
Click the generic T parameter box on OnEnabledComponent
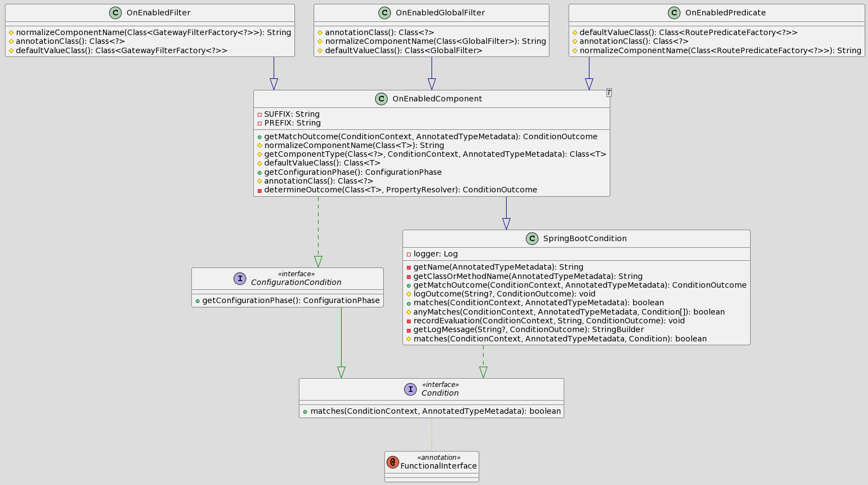(x=609, y=93)
